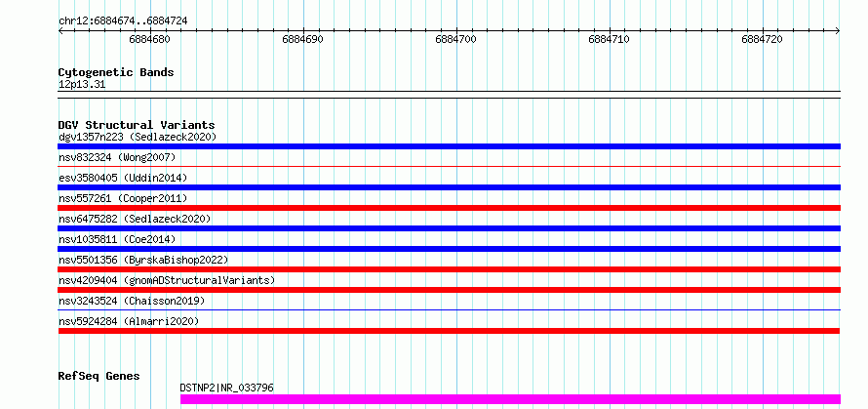This screenshot has height=409, width=868.
Task: Click the nsv6475282 (Sedlazeck2020) label
Action: click(135, 219)
